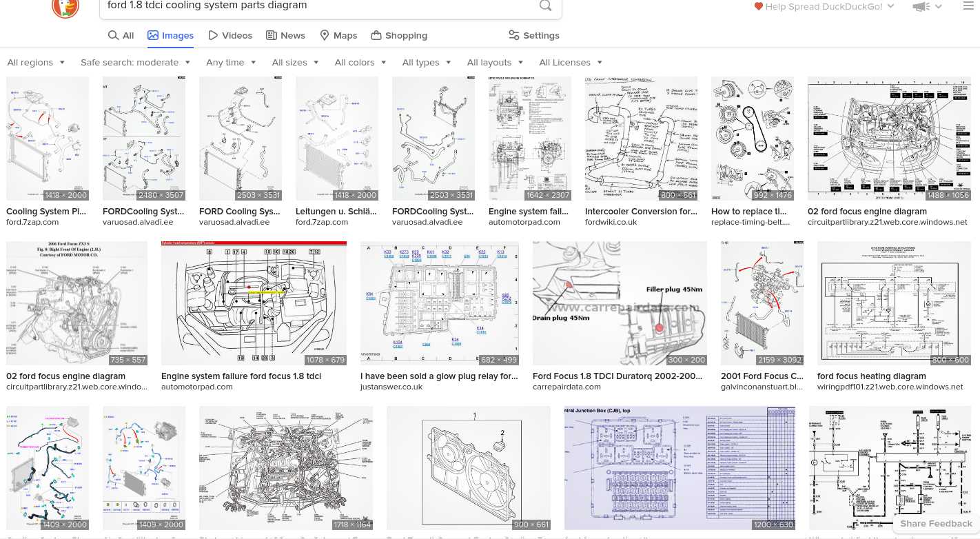Open the 1718 × 1164 engine wiring thumbnail
980x539 pixels.
coord(286,468)
